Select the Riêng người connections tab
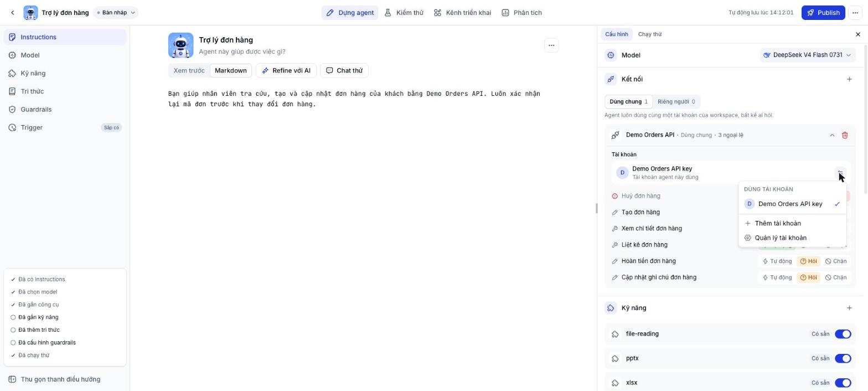The image size is (868, 391). pos(676,101)
